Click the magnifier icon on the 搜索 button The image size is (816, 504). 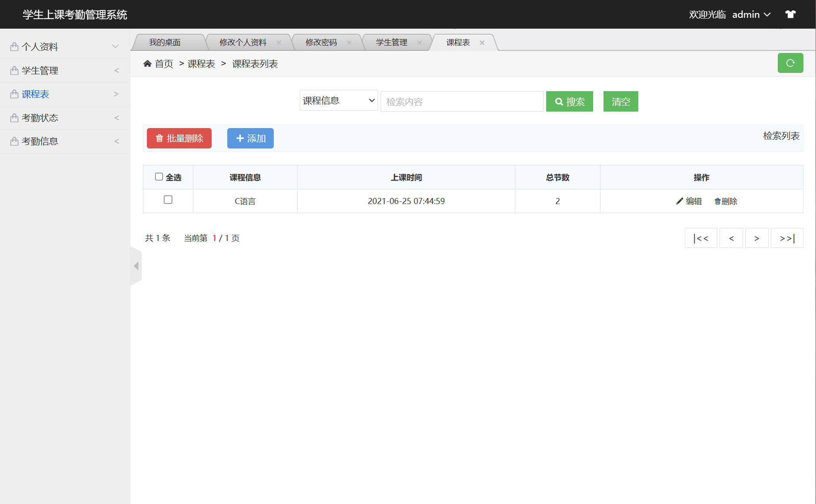pyautogui.click(x=559, y=101)
